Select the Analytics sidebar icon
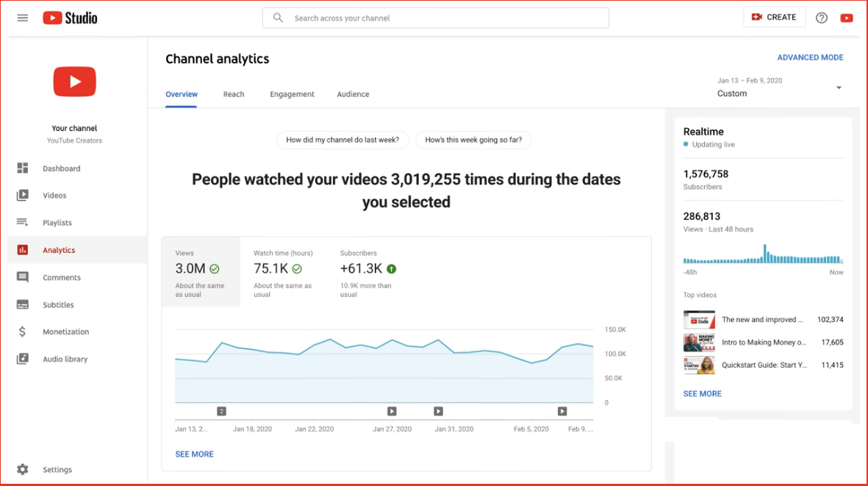 pyautogui.click(x=23, y=249)
